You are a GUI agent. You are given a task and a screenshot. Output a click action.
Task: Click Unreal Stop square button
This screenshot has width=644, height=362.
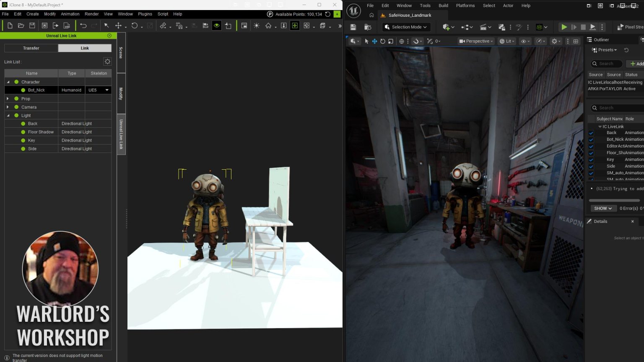583,27
